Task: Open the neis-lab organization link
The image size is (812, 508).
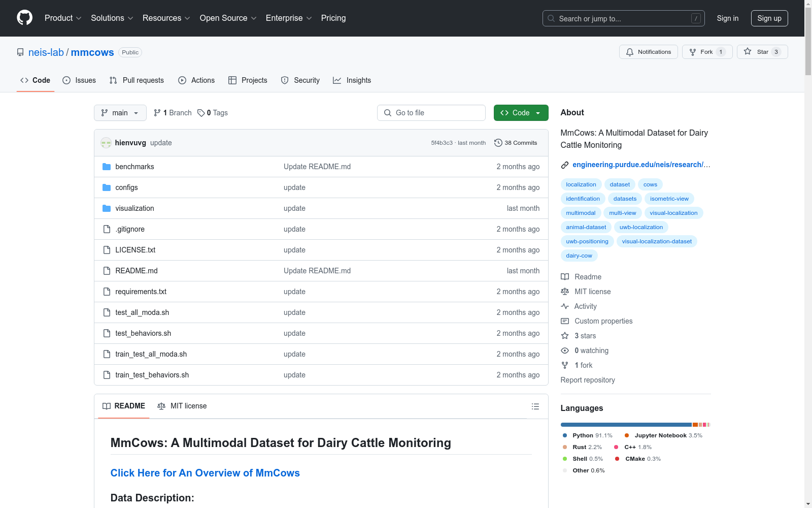Action: [x=46, y=52]
